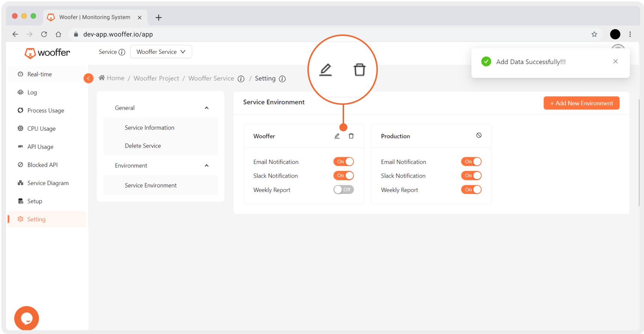This screenshot has height=334, width=644.
Task: Collapse the sidebar with orange arrow button
Action: pos(88,78)
